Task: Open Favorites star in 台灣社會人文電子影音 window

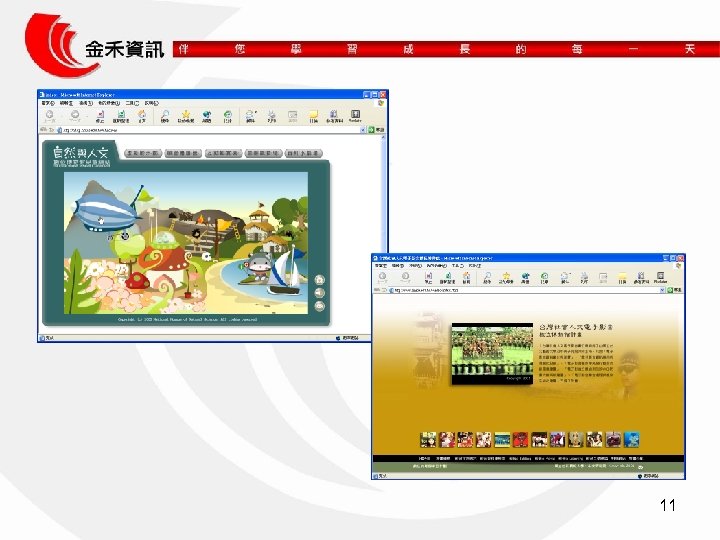Action: 506,277
